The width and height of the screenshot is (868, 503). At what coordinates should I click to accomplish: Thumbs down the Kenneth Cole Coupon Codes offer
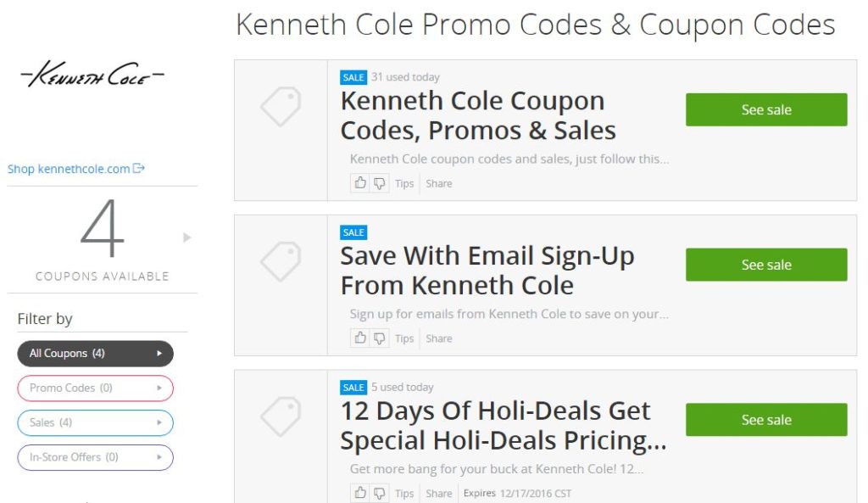tap(379, 183)
